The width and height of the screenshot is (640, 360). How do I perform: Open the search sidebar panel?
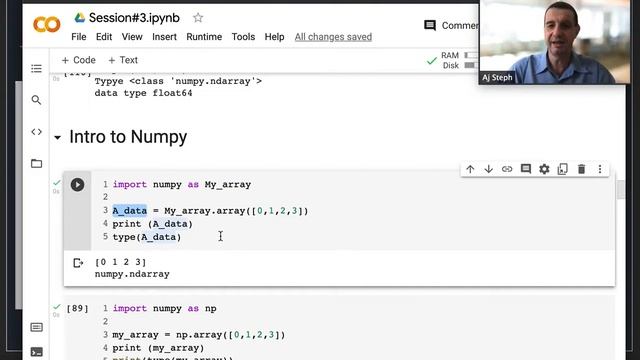pos(36,100)
